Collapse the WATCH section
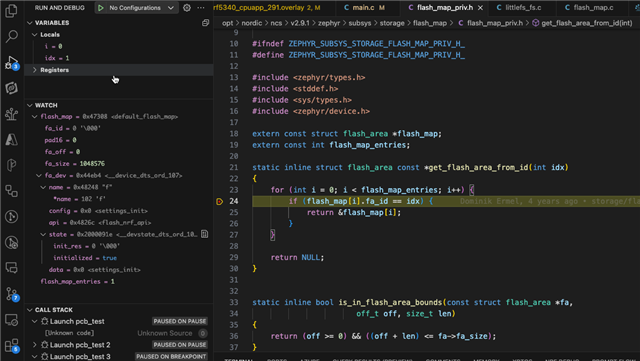The width and height of the screenshot is (640, 361). (x=30, y=105)
